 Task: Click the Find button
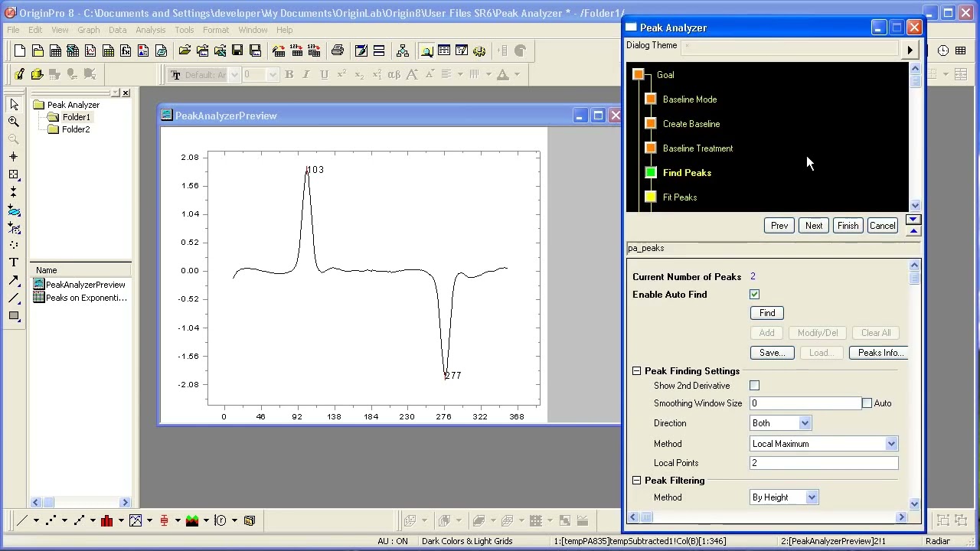767,313
